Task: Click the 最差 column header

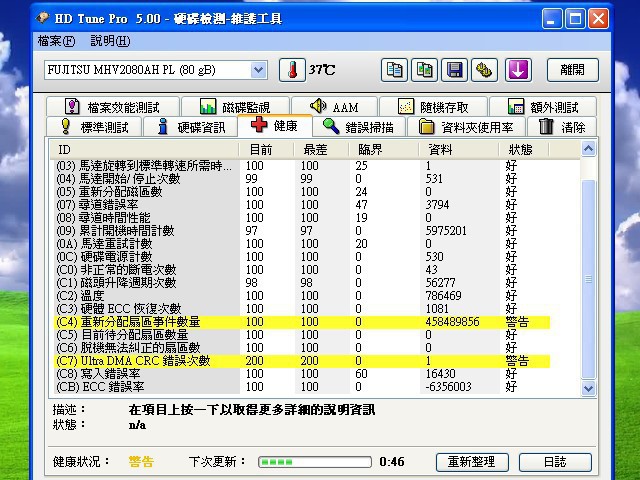Action: point(321,149)
